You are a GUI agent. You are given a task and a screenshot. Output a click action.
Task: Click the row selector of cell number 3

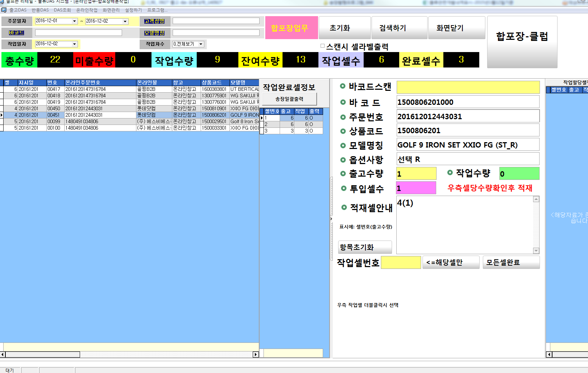(262, 131)
